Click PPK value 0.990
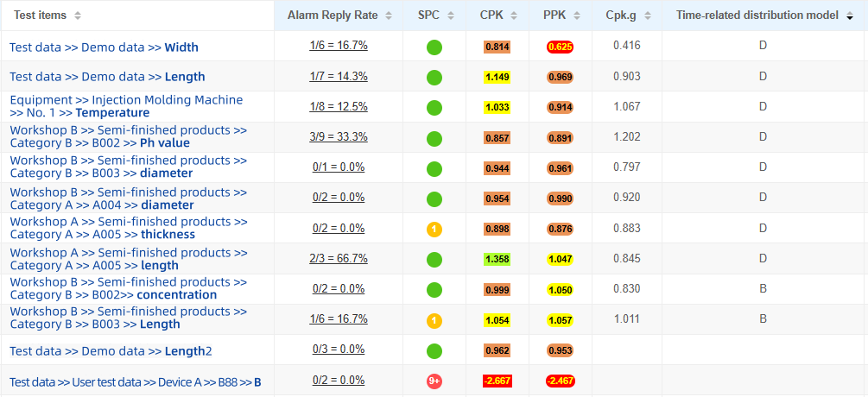Screen dimensions: 868x397 pos(560,198)
